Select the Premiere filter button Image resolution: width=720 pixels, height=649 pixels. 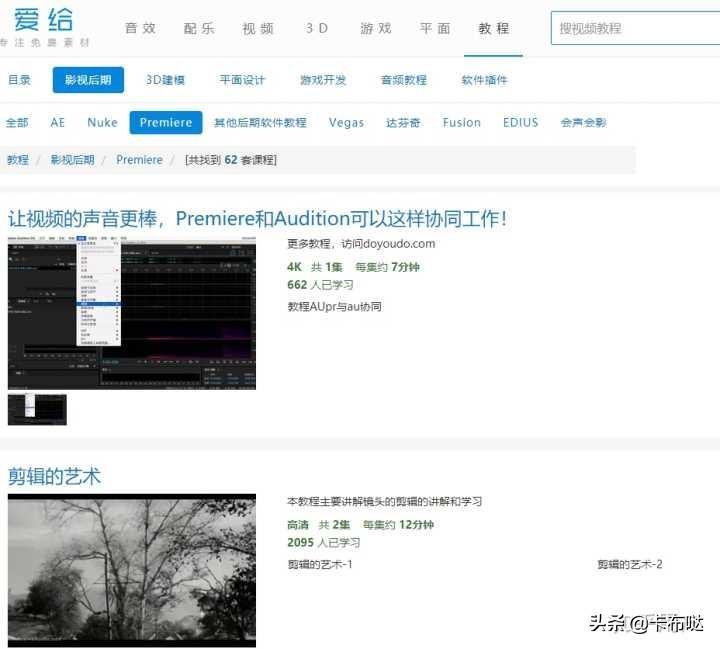[x=166, y=123]
